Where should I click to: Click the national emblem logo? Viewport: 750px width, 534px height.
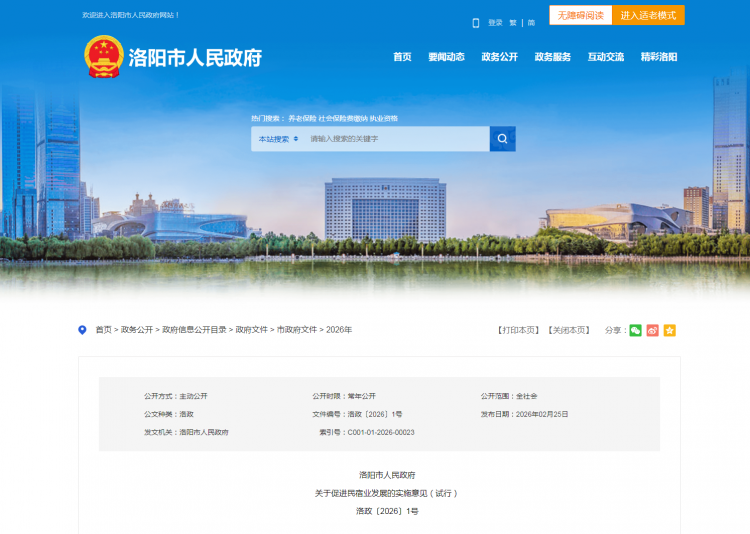(x=103, y=57)
